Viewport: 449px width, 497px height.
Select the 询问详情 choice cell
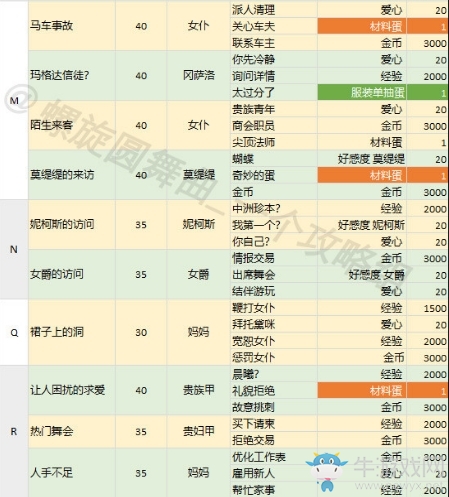coord(274,76)
